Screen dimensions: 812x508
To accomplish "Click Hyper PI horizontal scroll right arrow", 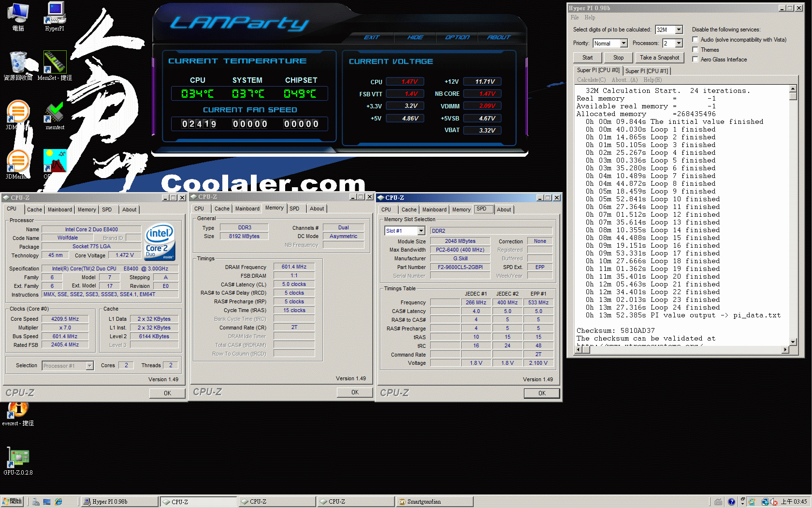I will coord(785,349).
